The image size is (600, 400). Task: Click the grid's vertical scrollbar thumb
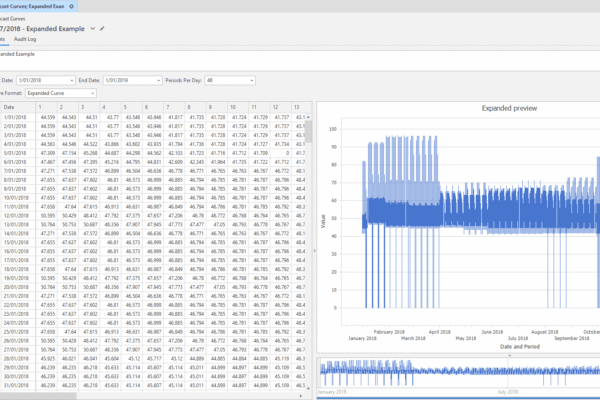[308, 131]
